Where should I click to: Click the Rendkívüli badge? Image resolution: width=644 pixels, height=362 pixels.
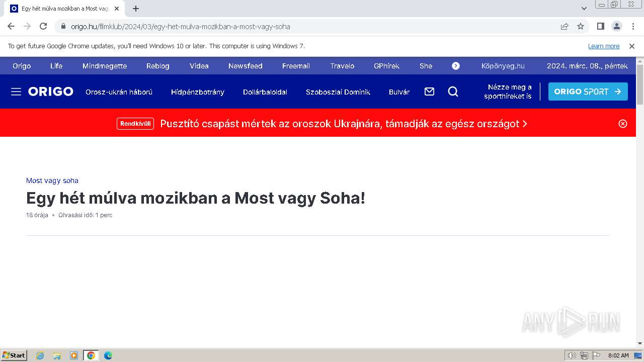point(135,124)
